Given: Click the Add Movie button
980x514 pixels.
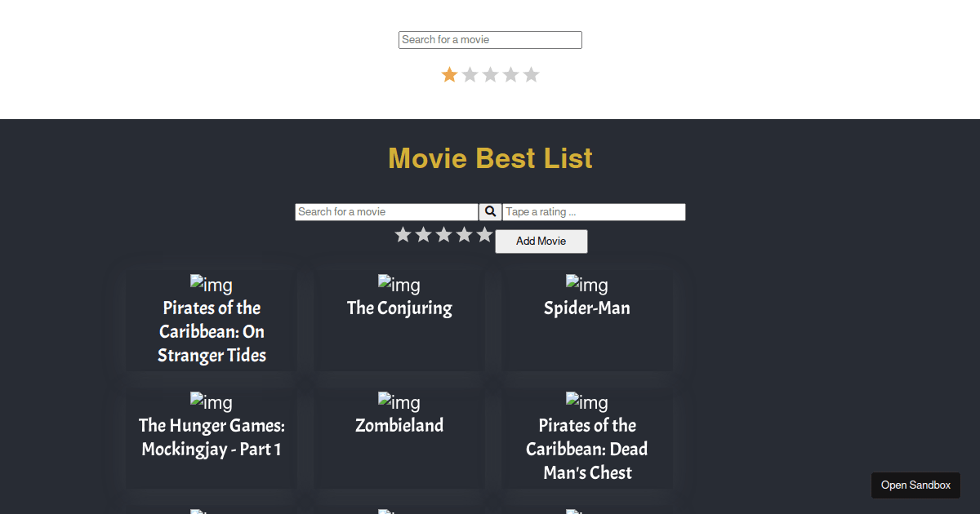Looking at the screenshot, I should [541, 241].
